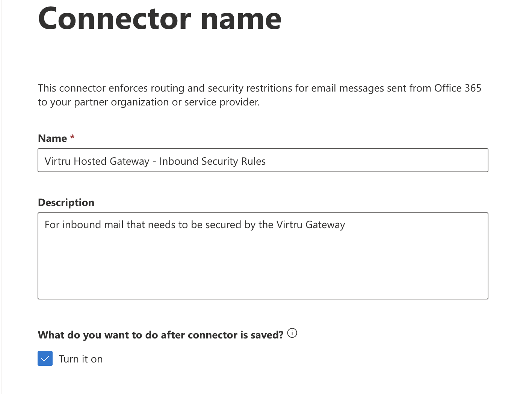Image resolution: width=532 pixels, height=394 pixels.
Task: Click the Description field label
Action: (x=66, y=203)
